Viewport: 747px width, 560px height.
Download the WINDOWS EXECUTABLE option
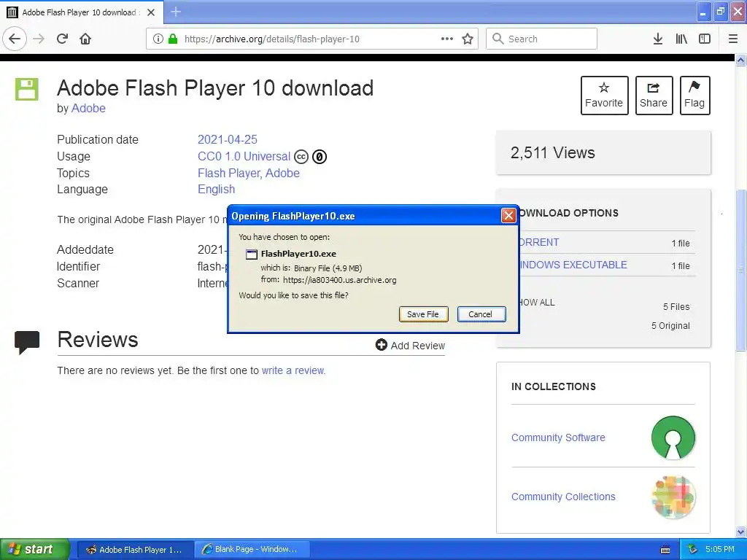coord(573,265)
